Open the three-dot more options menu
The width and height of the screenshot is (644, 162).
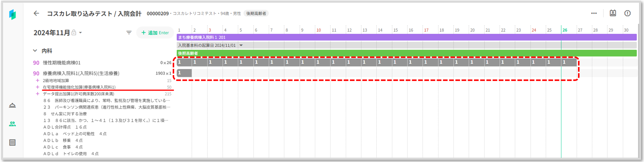594,13
